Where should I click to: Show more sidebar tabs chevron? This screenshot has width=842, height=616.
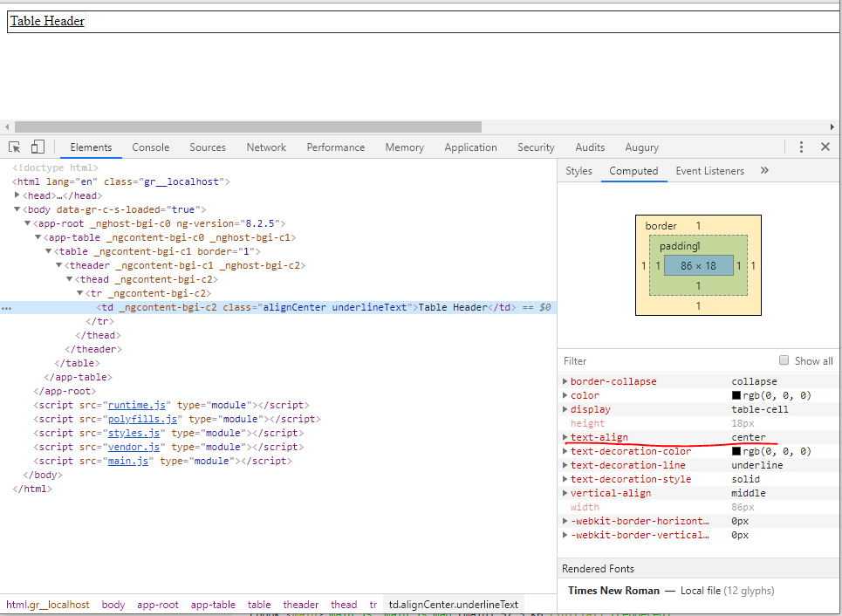click(764, 170)
